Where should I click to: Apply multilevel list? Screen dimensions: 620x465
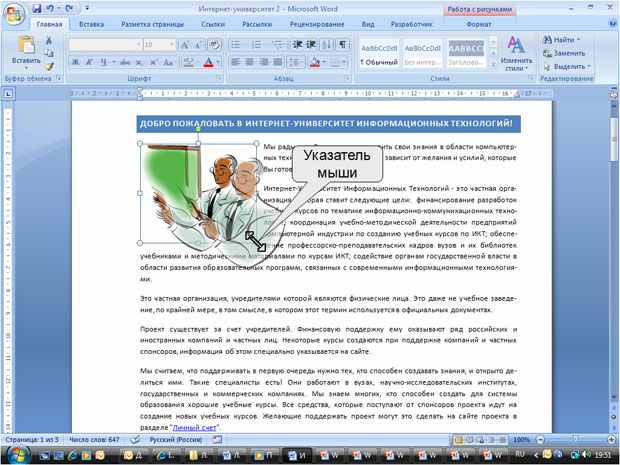278,45
